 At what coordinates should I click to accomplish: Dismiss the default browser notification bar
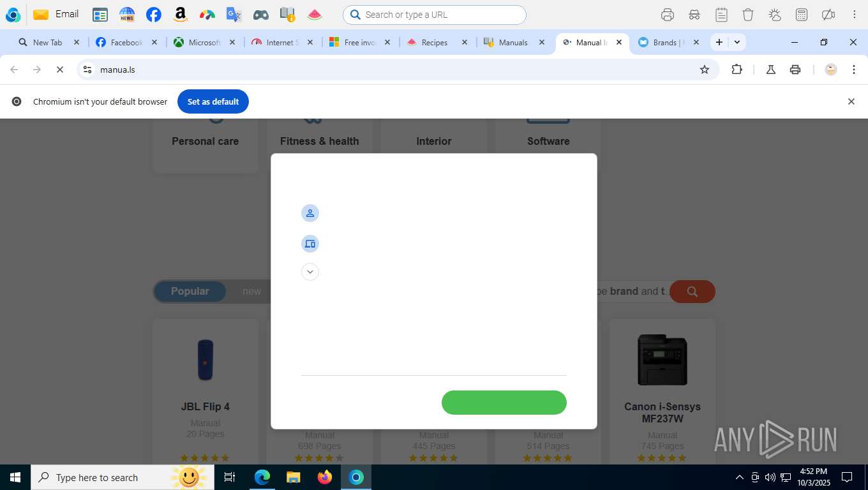point(851,101)
